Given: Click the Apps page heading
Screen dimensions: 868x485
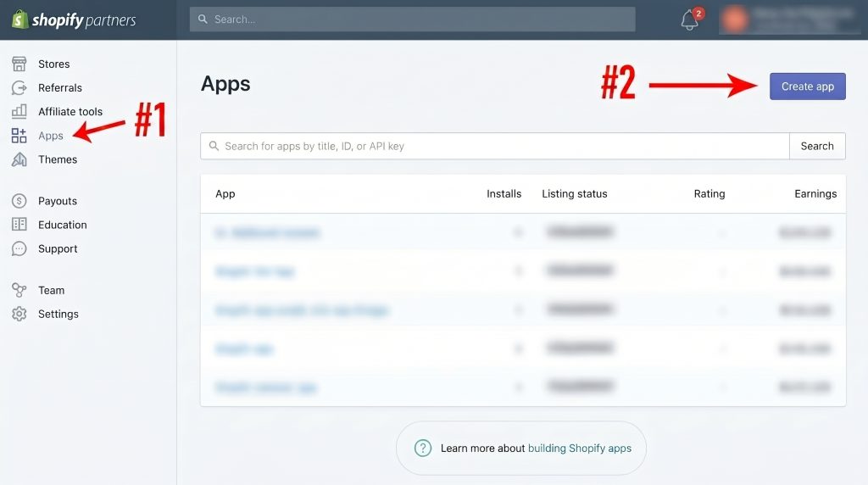Looking at the screenshot, I should tap(225, 84).
